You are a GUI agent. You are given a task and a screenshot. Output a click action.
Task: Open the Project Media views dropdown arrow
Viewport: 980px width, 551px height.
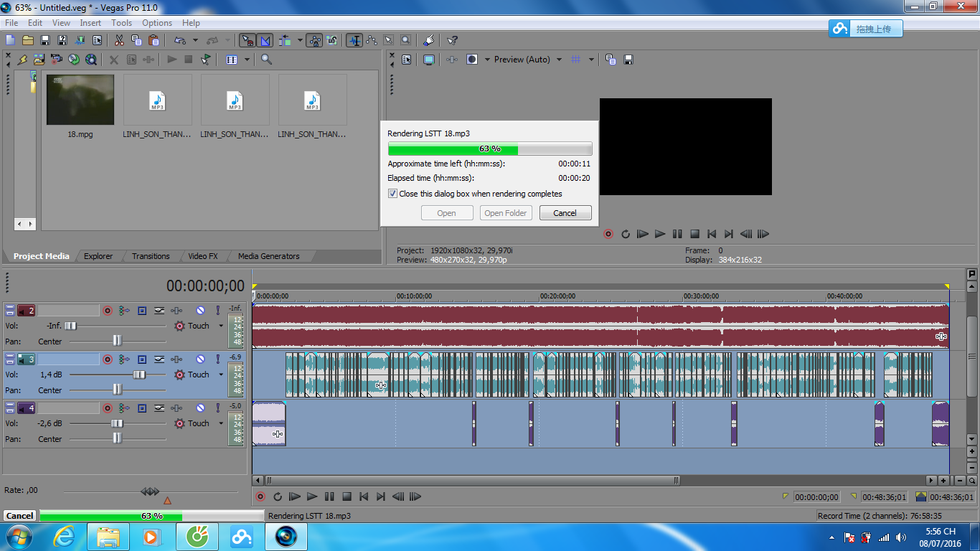click(247, 60)
